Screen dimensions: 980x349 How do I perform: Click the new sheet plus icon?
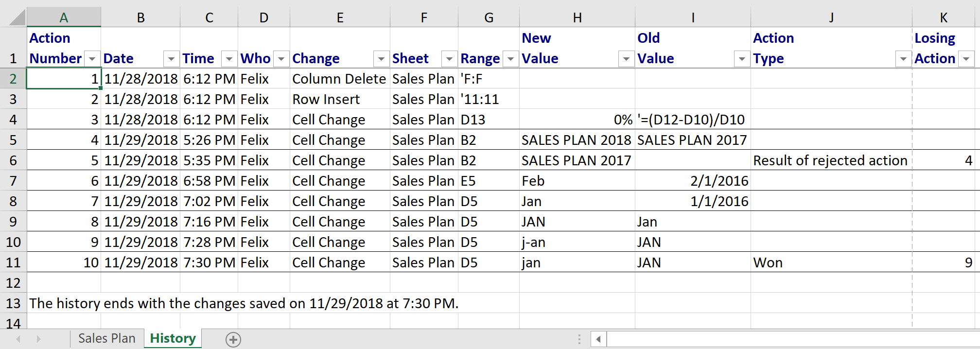point(233,339)
